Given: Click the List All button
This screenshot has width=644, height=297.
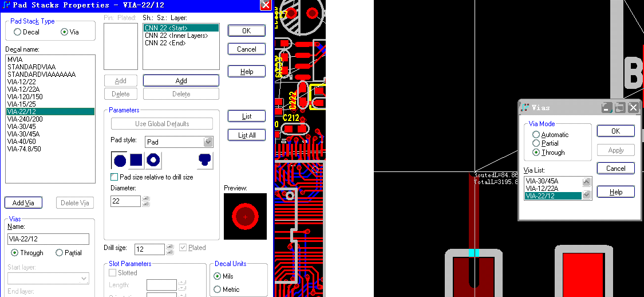Looking at the screenshot, I should point(246,135).
